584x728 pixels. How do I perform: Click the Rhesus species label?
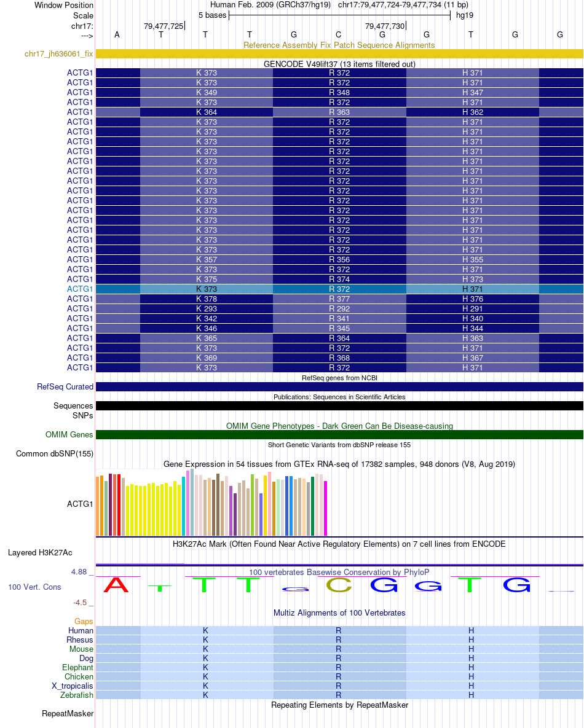[x=80, y=640]
